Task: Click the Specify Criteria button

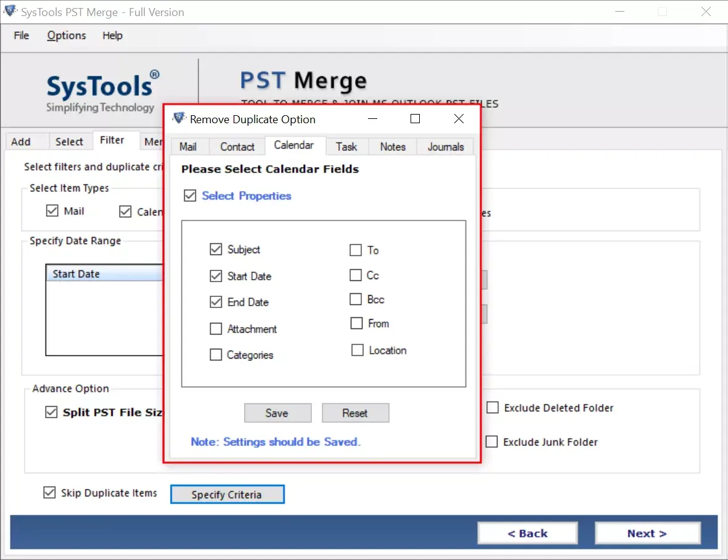Action: tap(227, 494)
